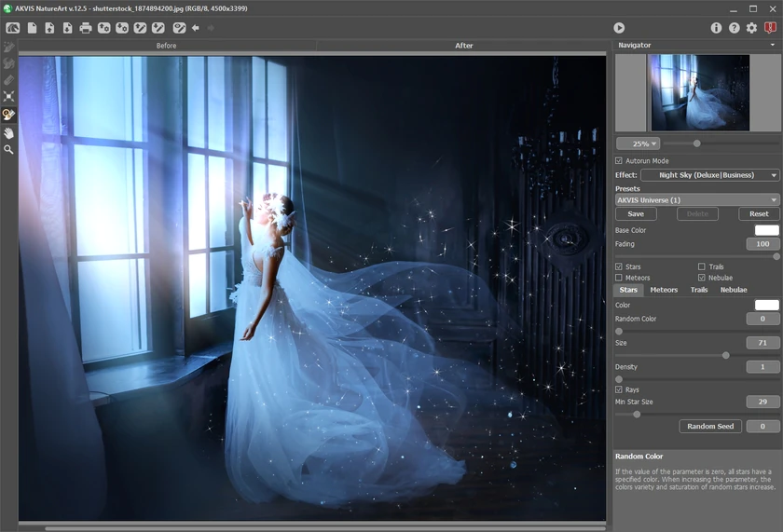
Task: Save the image with down-arrow document icon
Action: [x=67, y=28]
